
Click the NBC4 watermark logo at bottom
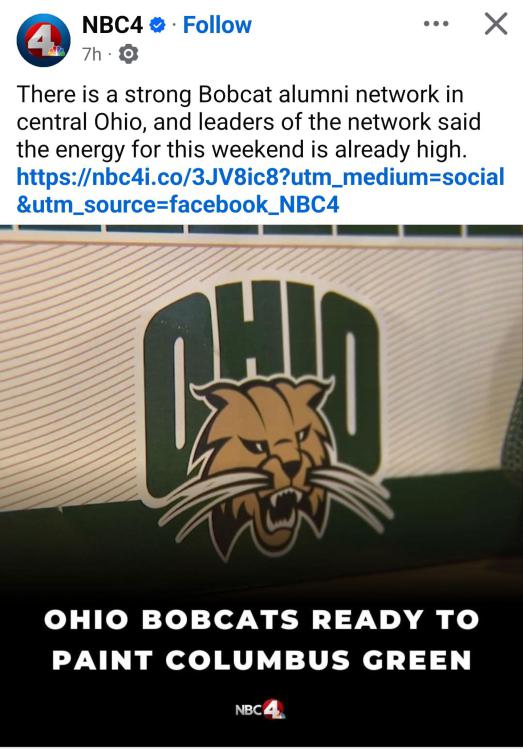(x=261, y=709)
